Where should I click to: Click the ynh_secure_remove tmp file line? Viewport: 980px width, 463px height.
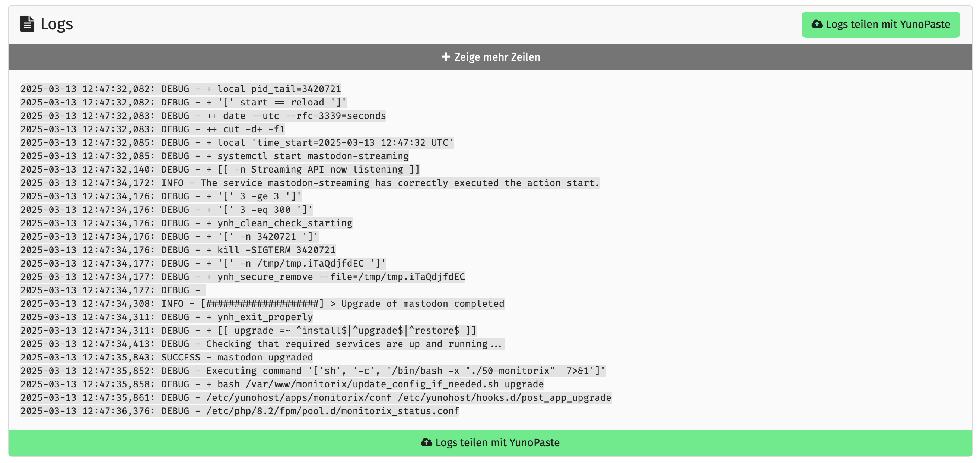click(243, 277)
